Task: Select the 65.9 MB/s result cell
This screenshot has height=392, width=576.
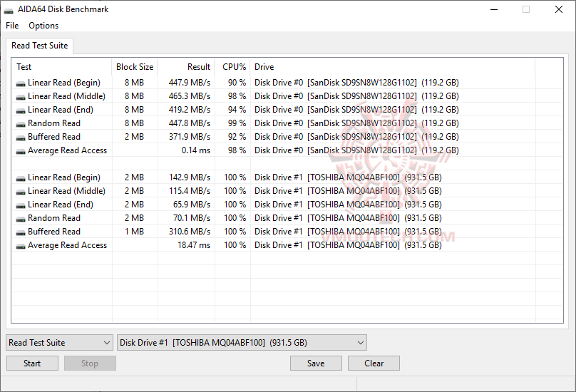Action: pyautogui.click(x=192, y=205)
